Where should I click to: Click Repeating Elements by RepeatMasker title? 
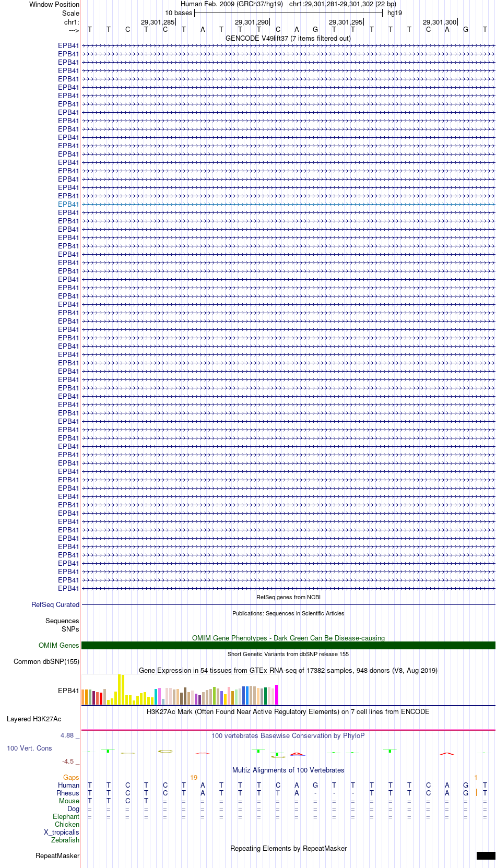pyautogui.click(x=288, y=848)
